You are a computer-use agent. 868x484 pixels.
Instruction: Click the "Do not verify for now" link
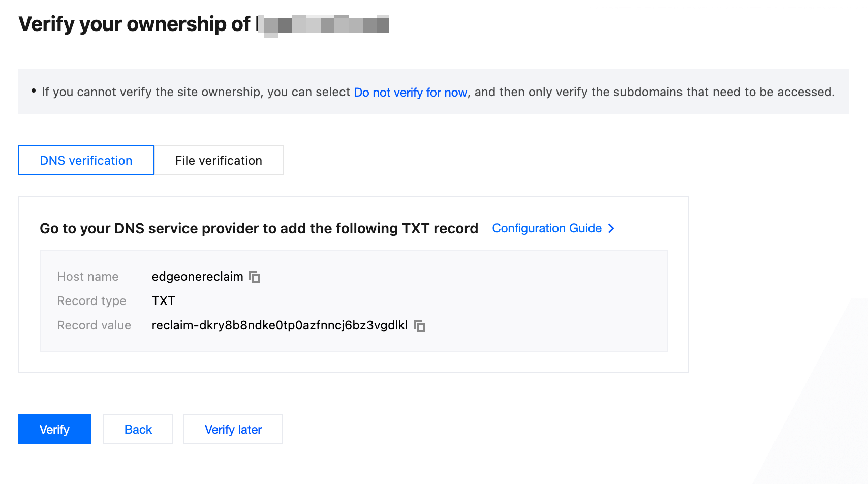(x=410, y=92)
